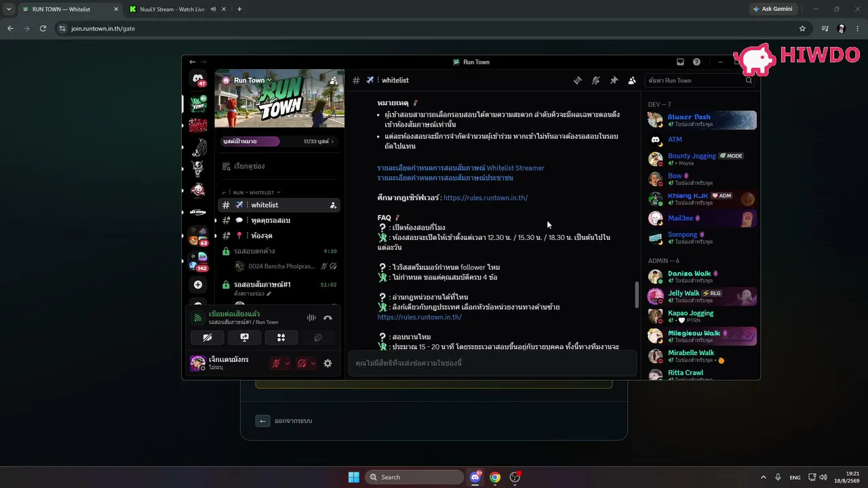Open microphone input options dropdown arrow
The width and height of the screenshot is (868, 488).
click(x=288, y=363)
